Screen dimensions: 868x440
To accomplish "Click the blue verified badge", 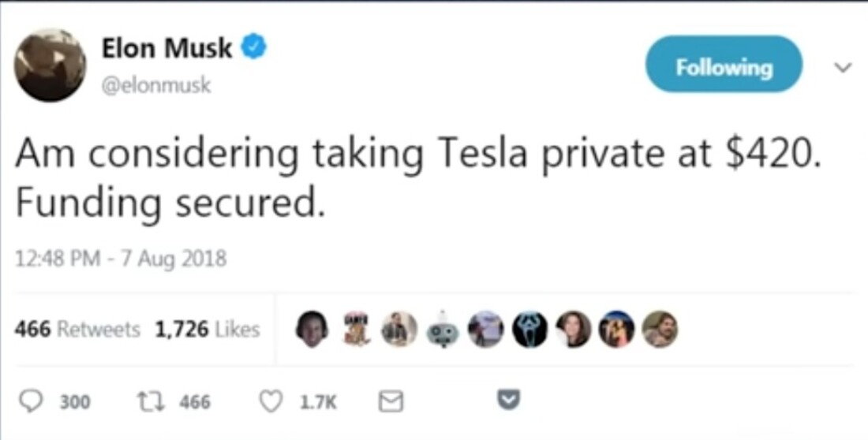I will pyautogui.click(x=253, y=47).
